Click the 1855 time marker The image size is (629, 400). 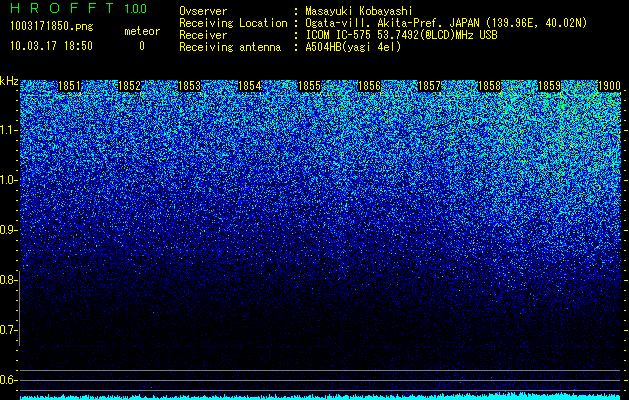pos(309,86)
